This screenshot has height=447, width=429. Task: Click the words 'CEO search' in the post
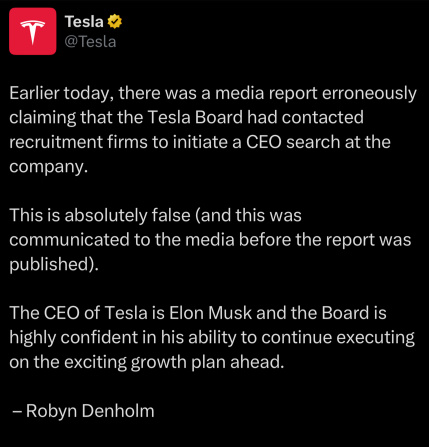point(293,142)
